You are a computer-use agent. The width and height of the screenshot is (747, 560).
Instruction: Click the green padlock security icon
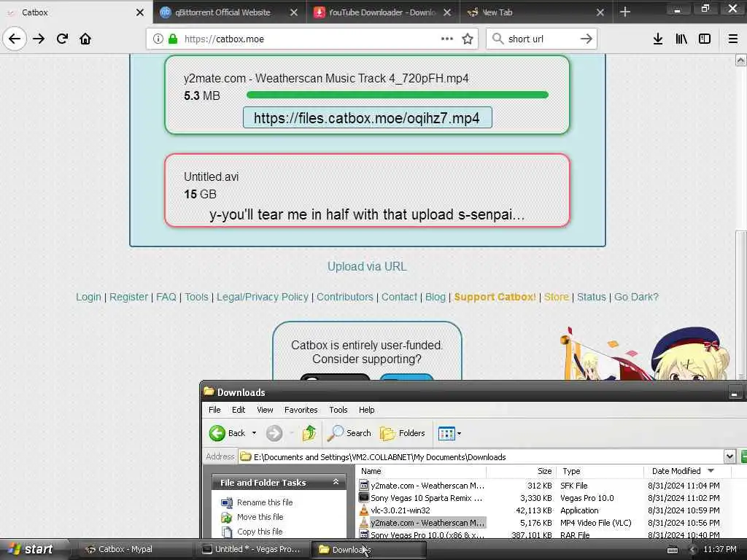click(173, 39)
